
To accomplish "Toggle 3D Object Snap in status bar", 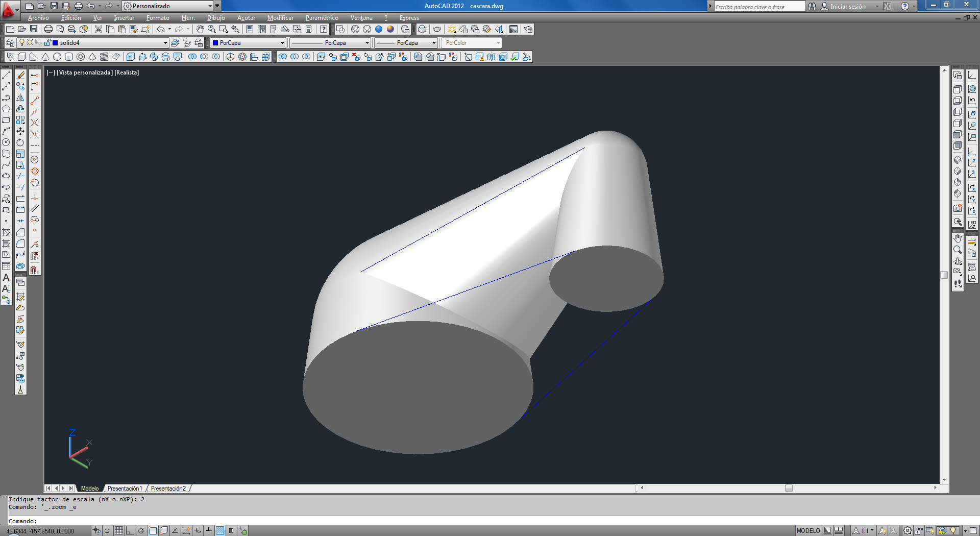I will (x=164, y=530).
